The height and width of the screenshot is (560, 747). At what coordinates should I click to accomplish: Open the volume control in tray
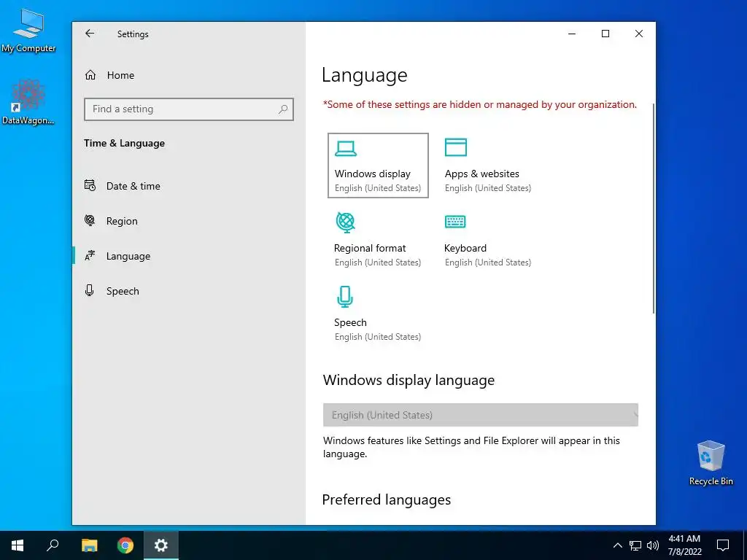tap(653, 545)
